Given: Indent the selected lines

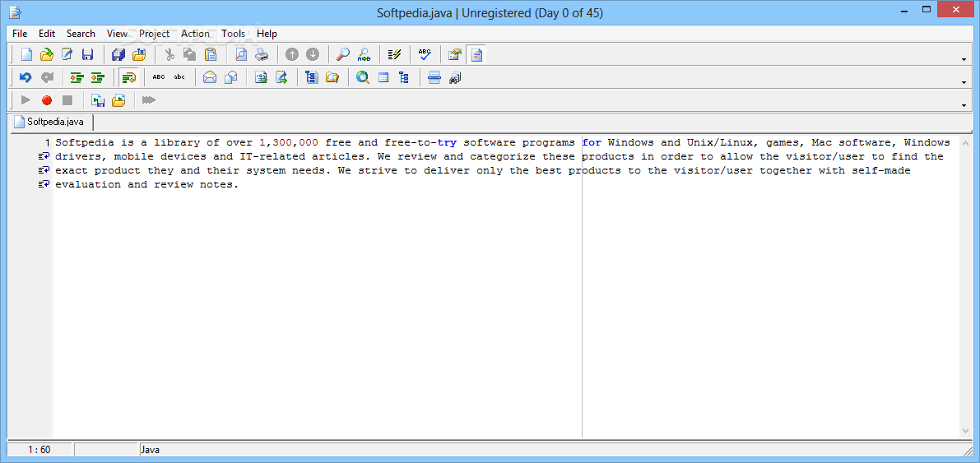Looking at the screenshot, I should [x=77, y=77].
